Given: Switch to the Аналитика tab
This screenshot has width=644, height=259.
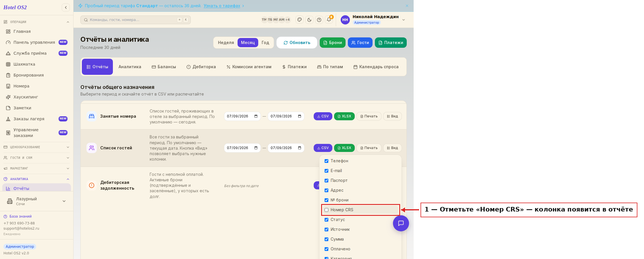Looking at the screenshot, I should tap(130, 67).
